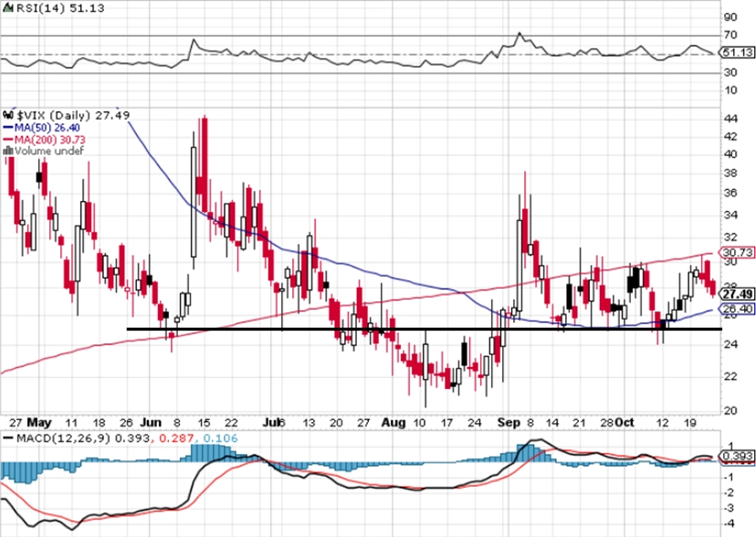This screenshot has width=756, height=537.
Task: Click the 42 label on price axis
Action: pos(730,136)
